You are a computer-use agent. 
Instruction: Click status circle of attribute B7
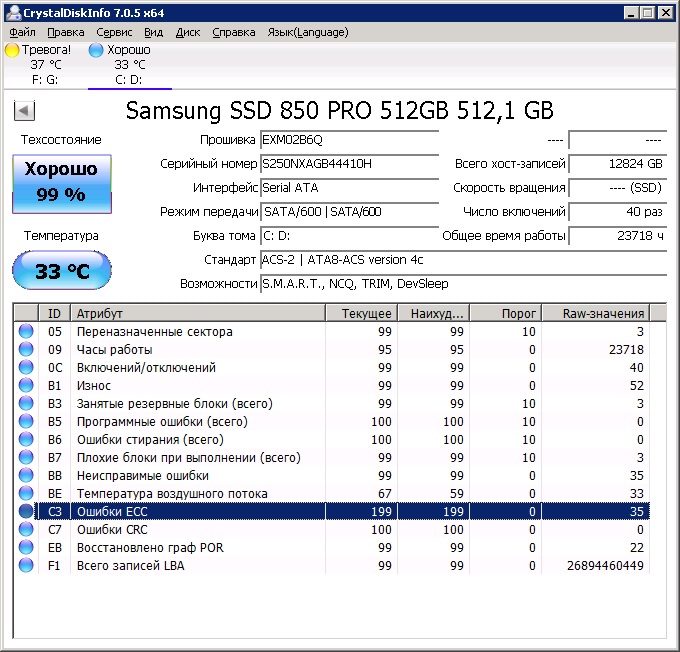click(x=26, y=457)
